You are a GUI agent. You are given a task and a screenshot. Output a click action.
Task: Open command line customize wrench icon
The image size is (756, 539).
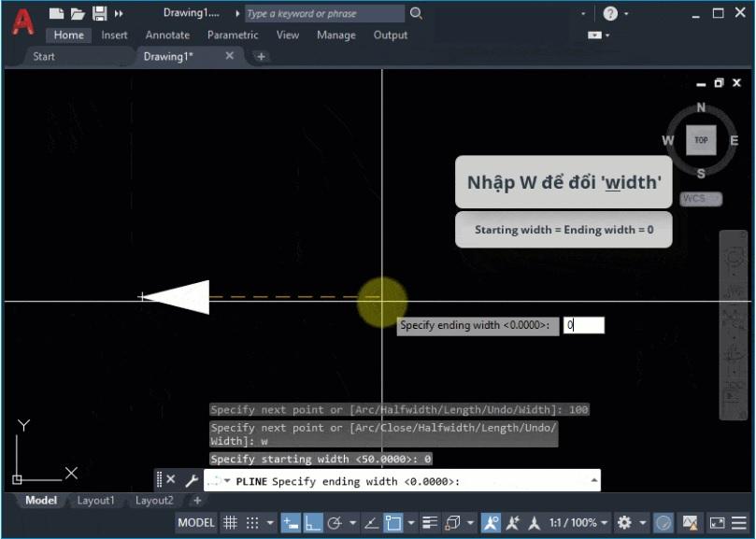point(192,480)
